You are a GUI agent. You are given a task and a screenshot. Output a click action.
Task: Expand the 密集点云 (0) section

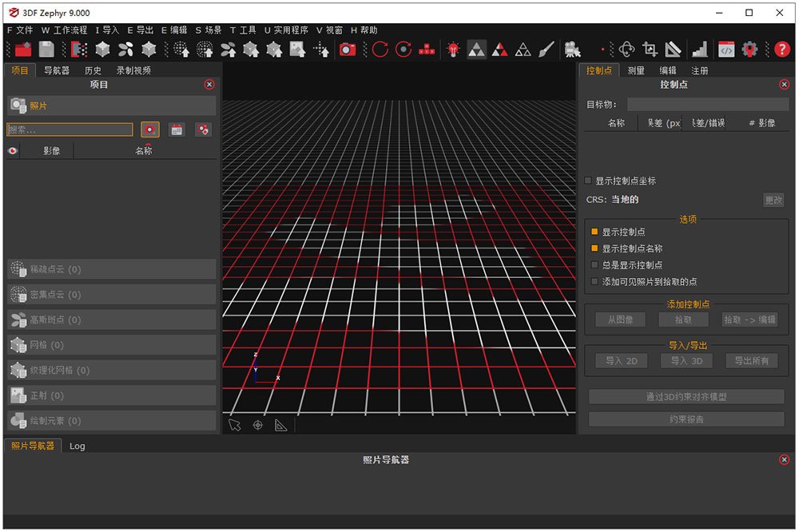(x=112, y=295)
